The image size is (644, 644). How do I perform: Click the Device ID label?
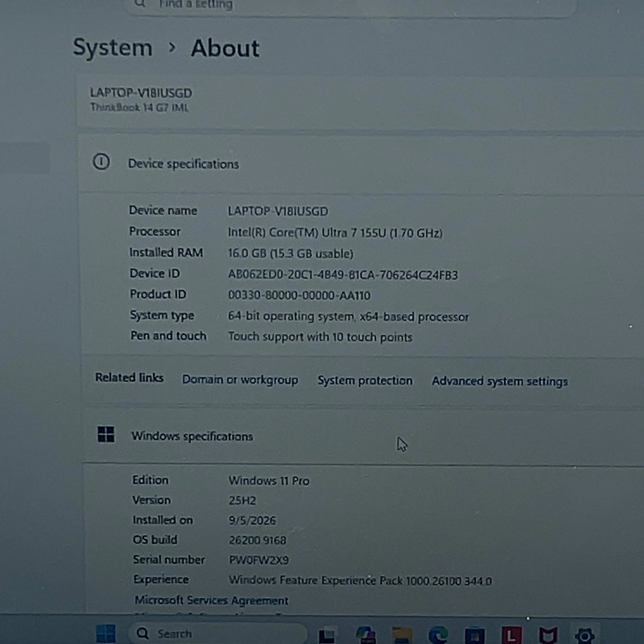click(155, 273)
